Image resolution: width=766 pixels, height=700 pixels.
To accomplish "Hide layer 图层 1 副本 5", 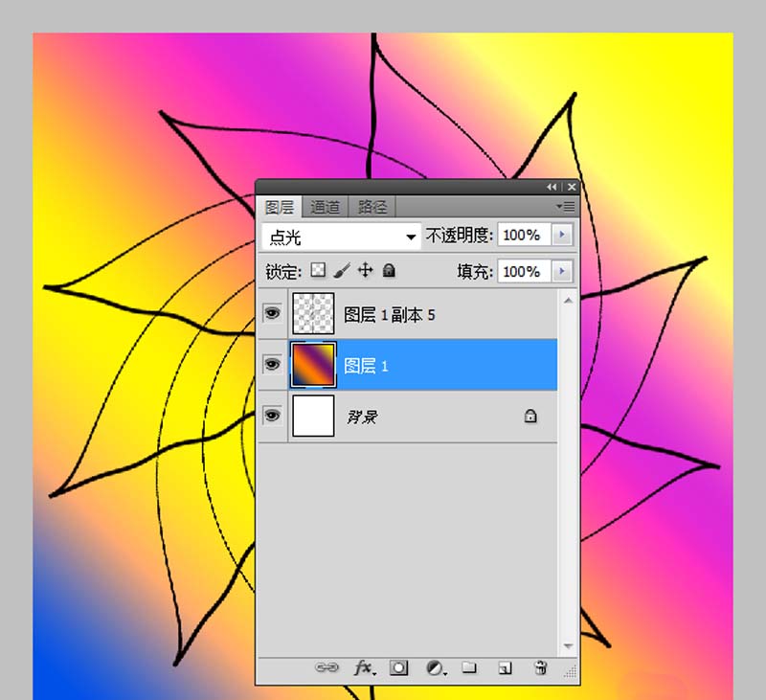I will 272,312.
